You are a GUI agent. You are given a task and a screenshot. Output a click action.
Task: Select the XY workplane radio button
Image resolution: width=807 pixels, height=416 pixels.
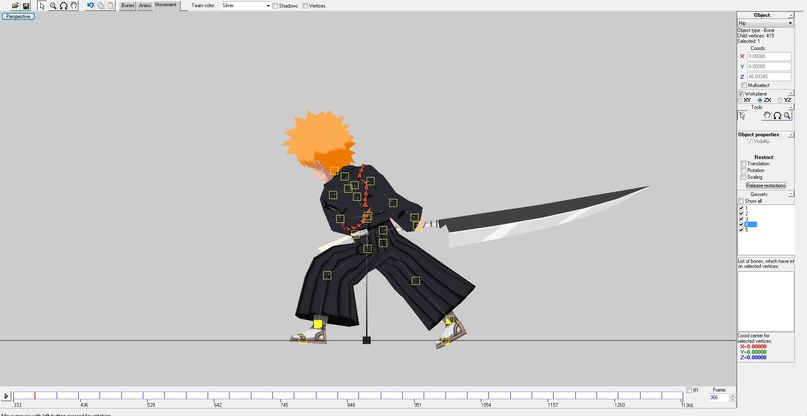pyautogui.click(x=741, y=100)
